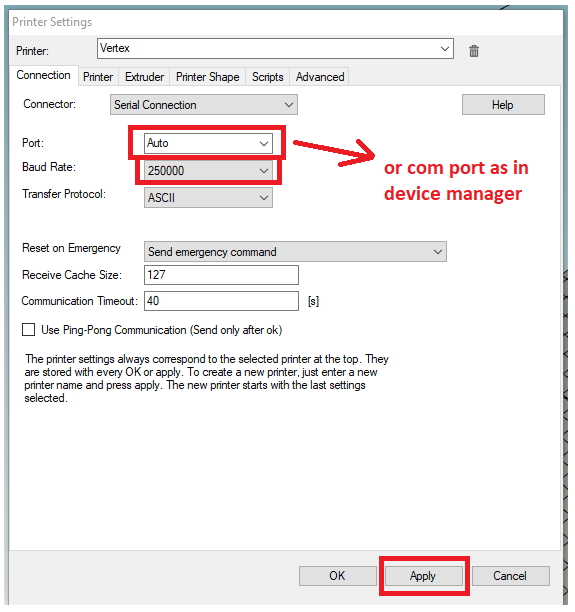Go to the Scripts tab

[267, 77]
